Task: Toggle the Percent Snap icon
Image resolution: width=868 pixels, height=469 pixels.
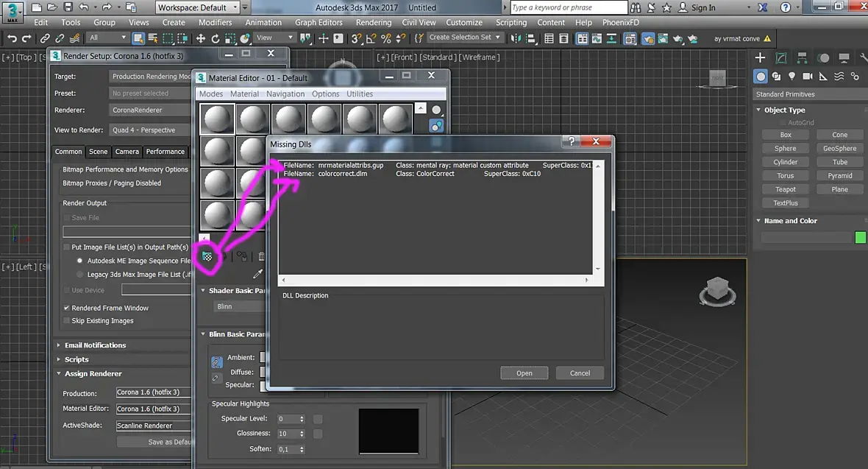Action: [x=386, y=38]
